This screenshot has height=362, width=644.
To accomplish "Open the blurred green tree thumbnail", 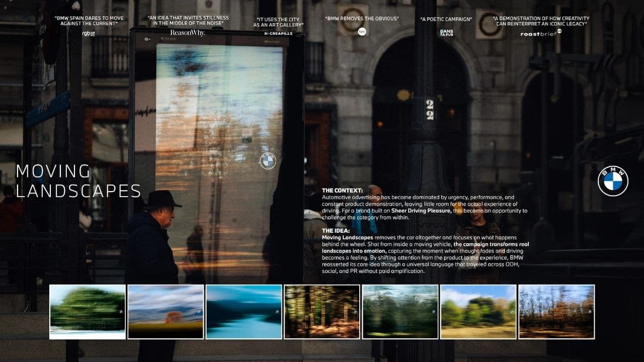I will point(88,312).
